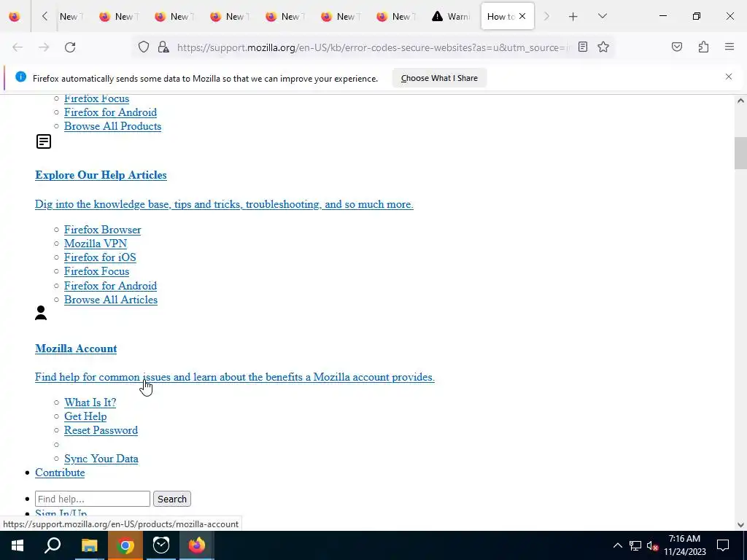The image size is (747, 560).
Task: Switch to Google Chrome in taskbar
Action: click(125, 545)
